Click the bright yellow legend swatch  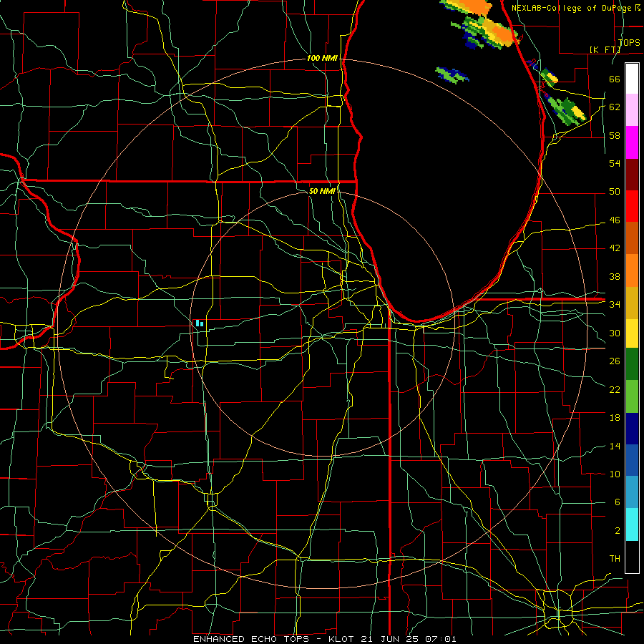click(632, 333)
